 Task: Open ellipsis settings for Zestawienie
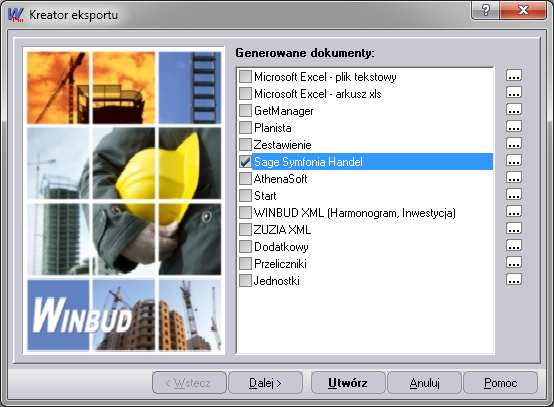tap(514, 143)
